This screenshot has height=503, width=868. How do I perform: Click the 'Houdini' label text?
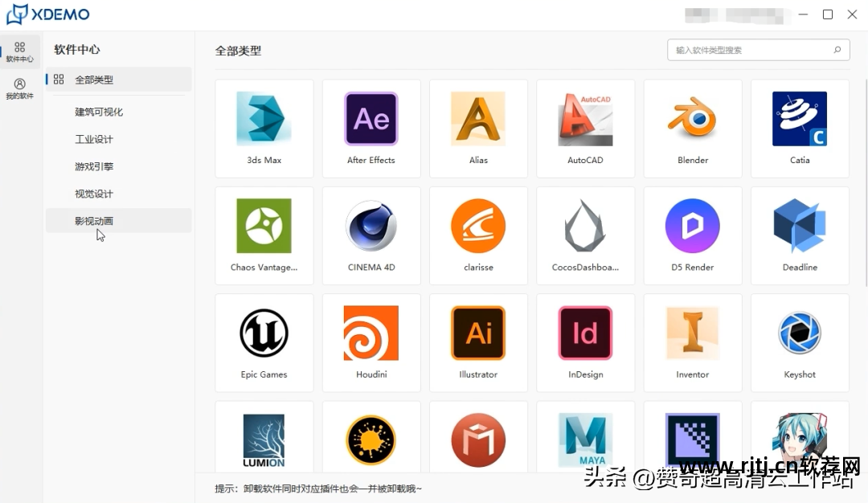[x=371, y=374]
